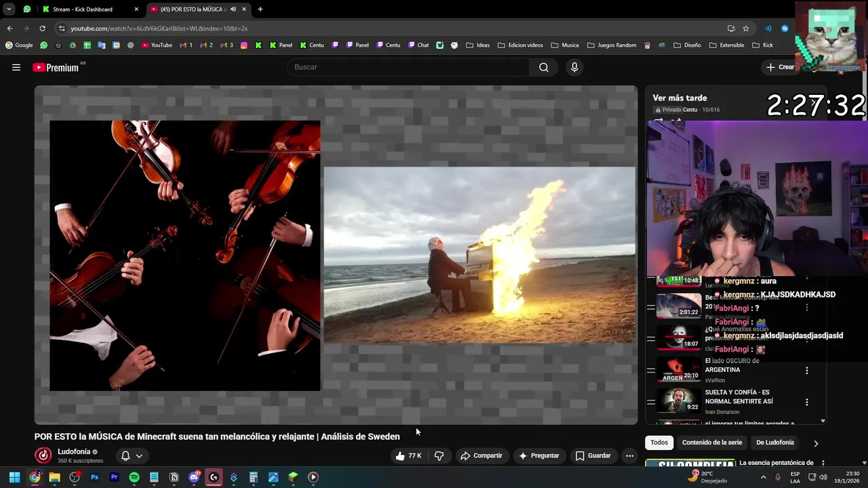Open the more actions ellipsis below video
This screenshot has height=488, width=868.
point(629,455)
